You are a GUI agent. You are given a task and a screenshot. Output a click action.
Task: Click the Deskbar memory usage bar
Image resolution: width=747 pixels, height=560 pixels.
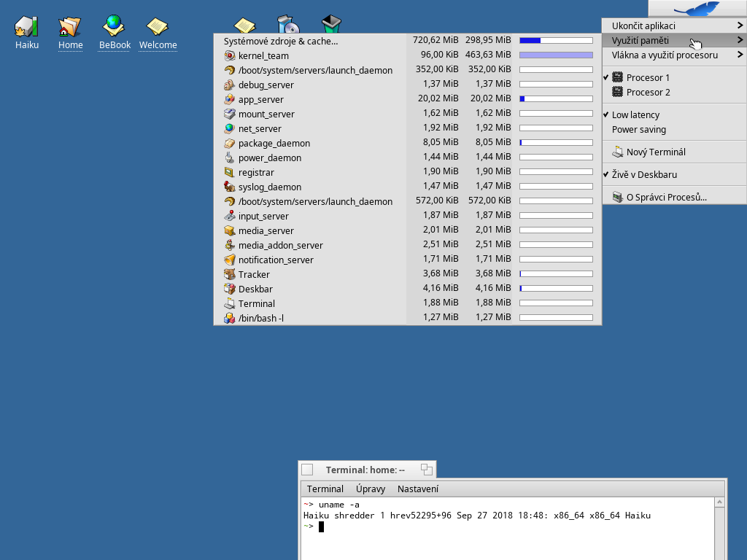(x=556, y=289)
